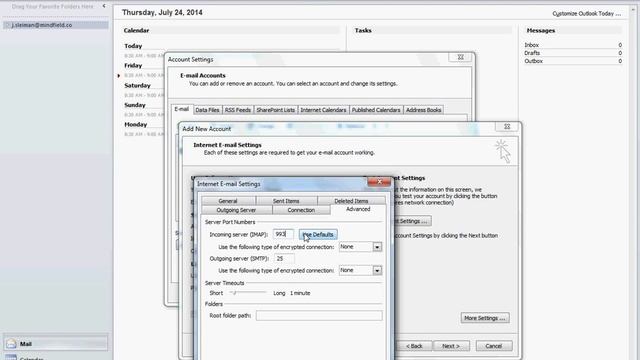Image resolution: width=640 pixels, height=360 pixels.
Task: Click the Next button in Add New Account
Action: coord(451,346)
